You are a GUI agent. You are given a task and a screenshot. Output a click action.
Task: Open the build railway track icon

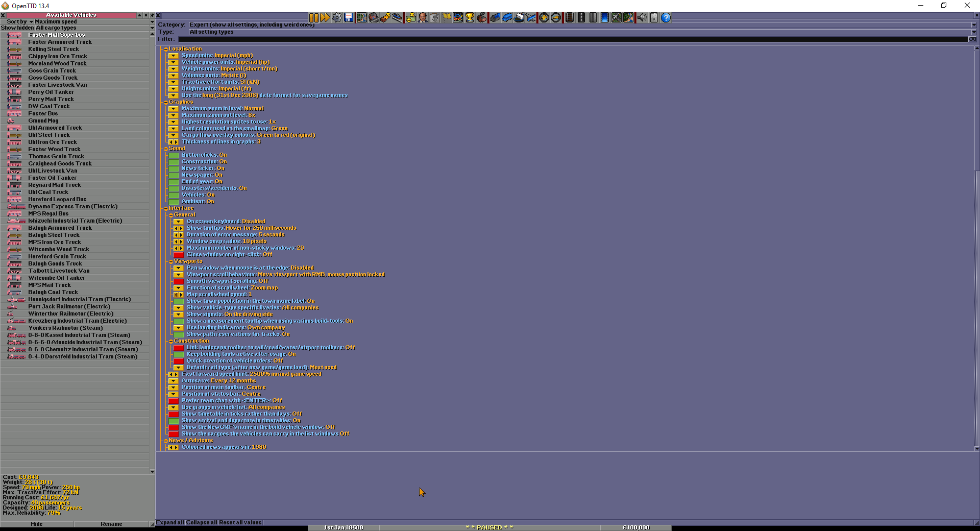[569, 18]
